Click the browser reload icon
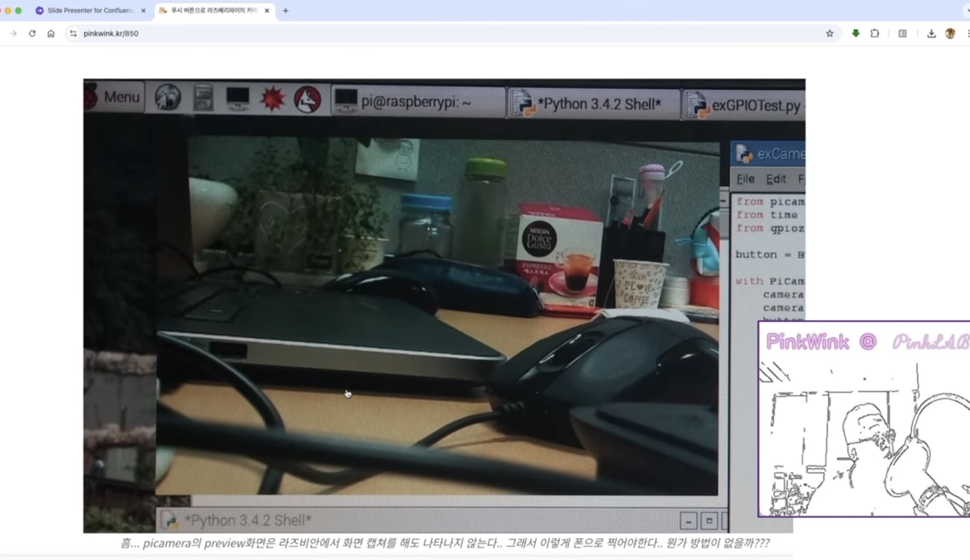The width and height of the screenshot is (970, 560). click(x=32, y=33)
